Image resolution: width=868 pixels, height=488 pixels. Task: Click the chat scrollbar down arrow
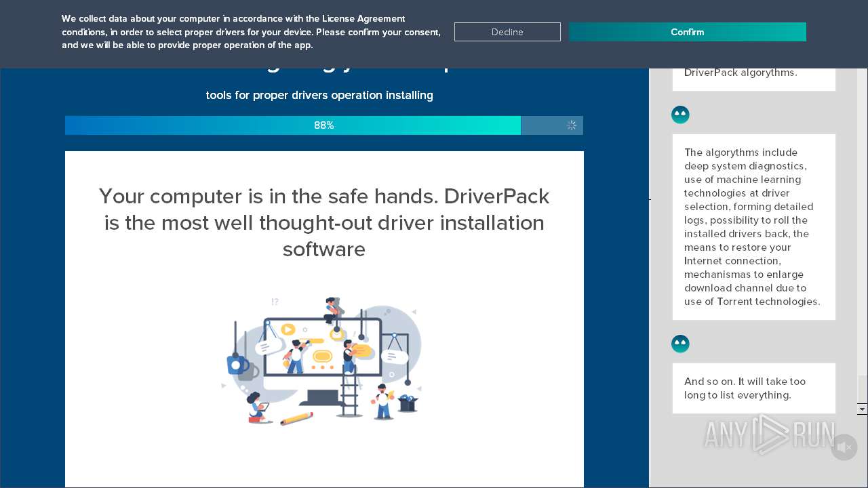tap(862, 409)
